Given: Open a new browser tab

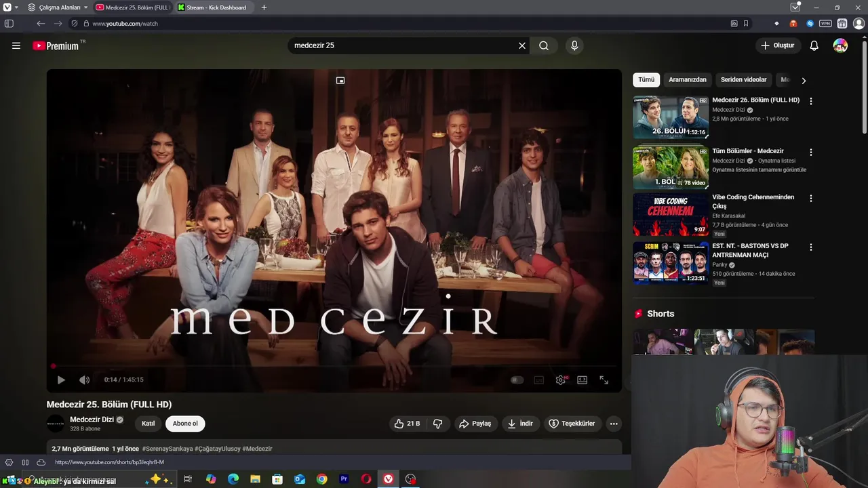Looking at the screenshot, I should coord(264,7).
